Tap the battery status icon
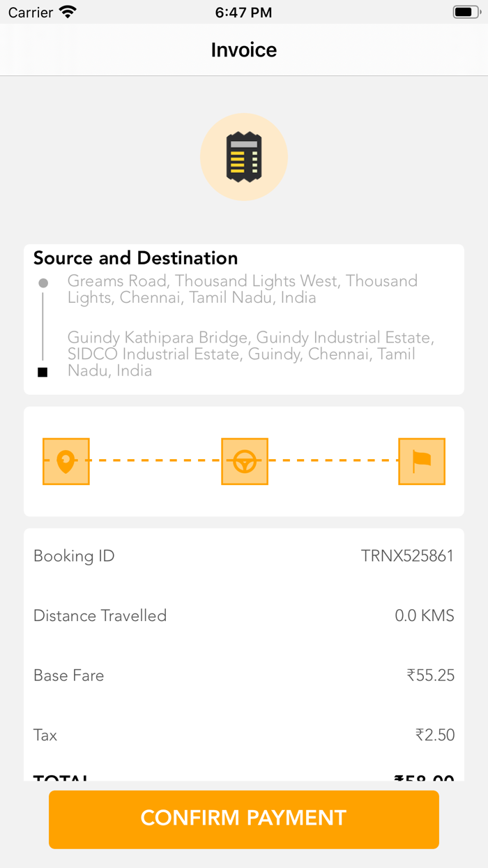The width and height of the screenshot is (488, 868). pos(466,12)
